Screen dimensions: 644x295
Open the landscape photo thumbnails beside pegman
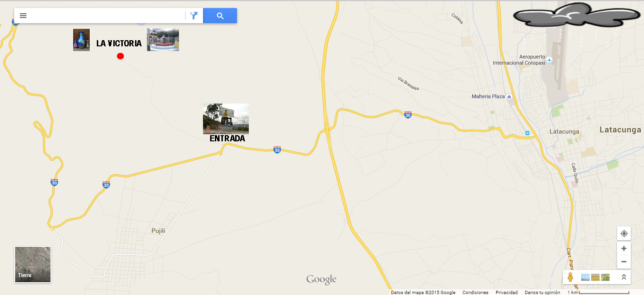point(595,277)
